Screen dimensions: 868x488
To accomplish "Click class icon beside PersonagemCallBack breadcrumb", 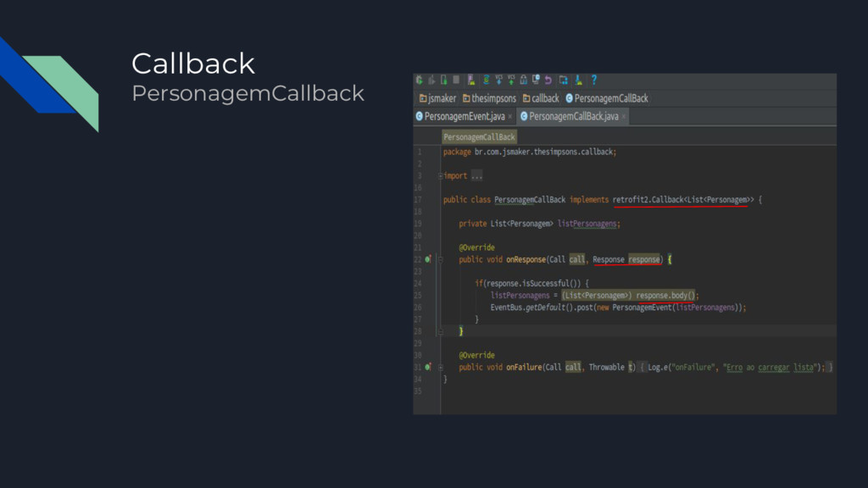I will (569, 98).
